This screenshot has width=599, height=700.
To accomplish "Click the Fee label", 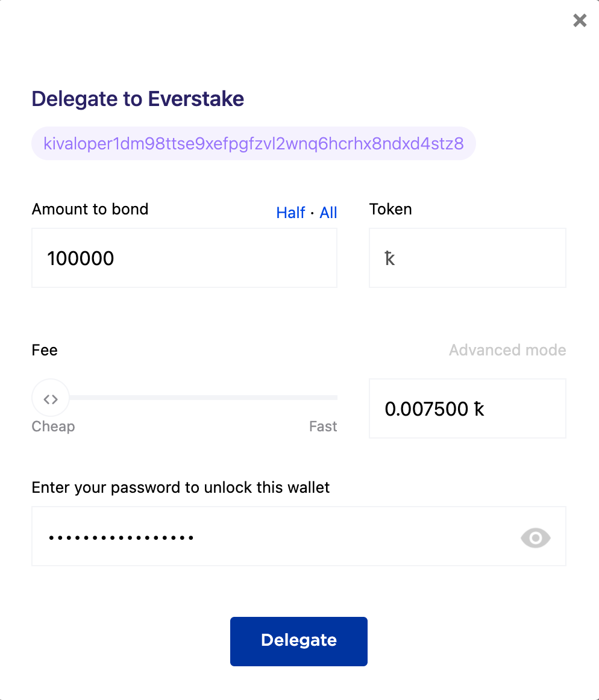I will point(45,350).
